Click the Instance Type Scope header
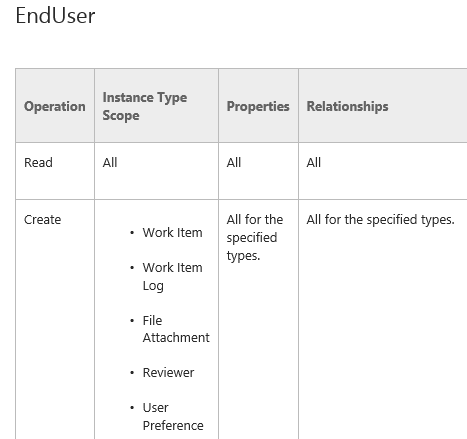Viewport: 467px width, 439px height. click(145, 106)
